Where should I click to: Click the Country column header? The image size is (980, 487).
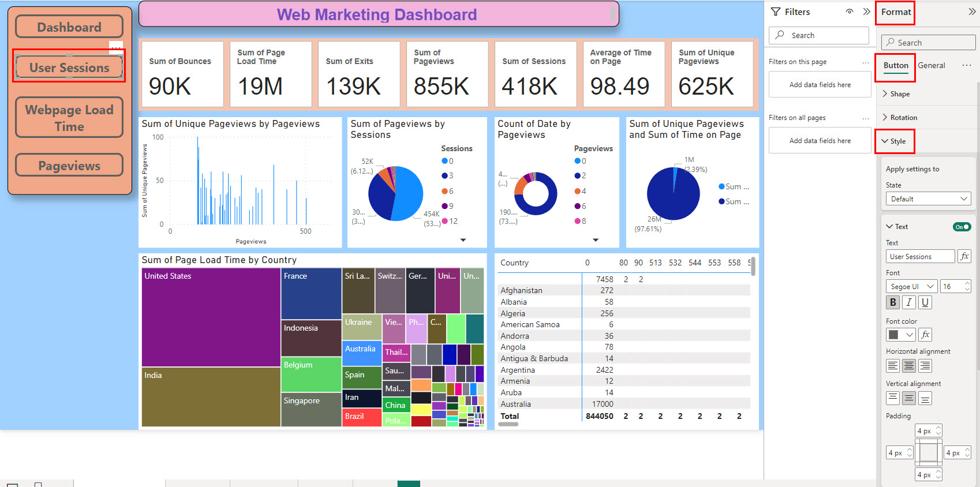pos(514,263)
